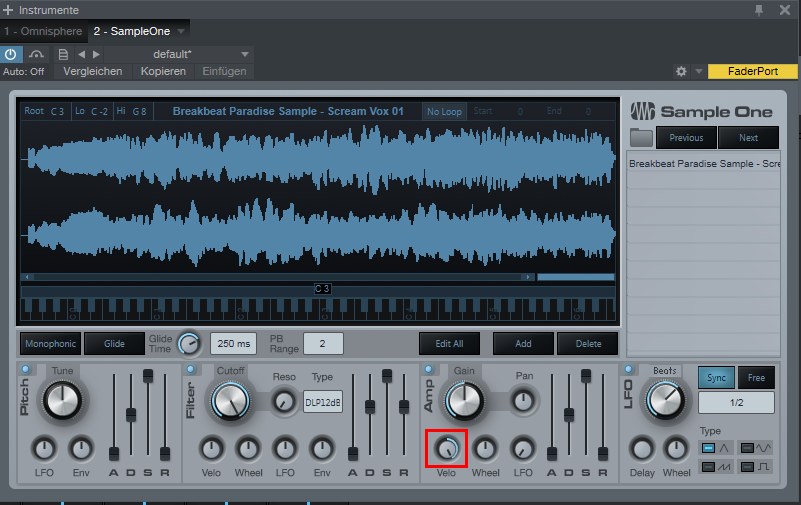Click the Glide Time knob
This screenshot has height=505, width=801.
pos(189,344)
